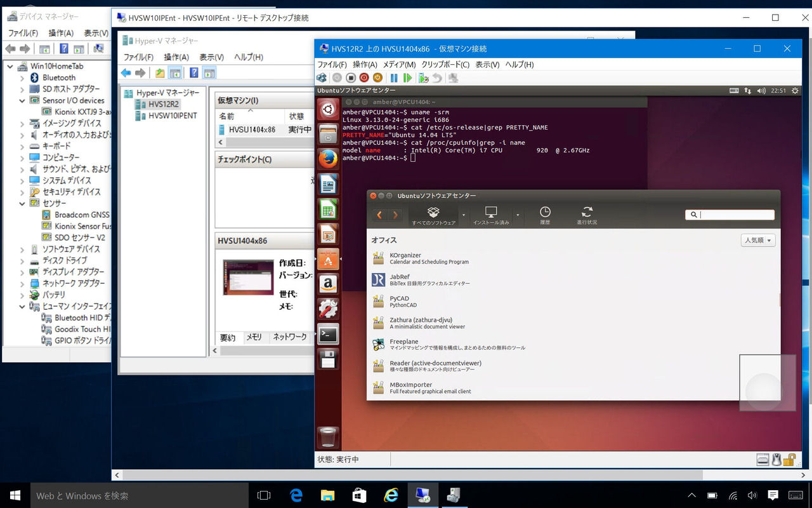Open ファイル(F) menu in VM connection window
The height and width of the screenshot is (508, 812).
[x=332, y=65]
